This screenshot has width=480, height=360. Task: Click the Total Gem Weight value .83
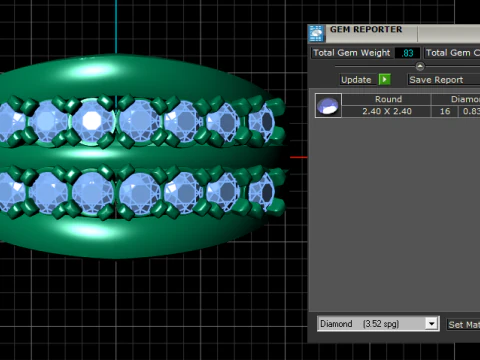tap(407, 53)
